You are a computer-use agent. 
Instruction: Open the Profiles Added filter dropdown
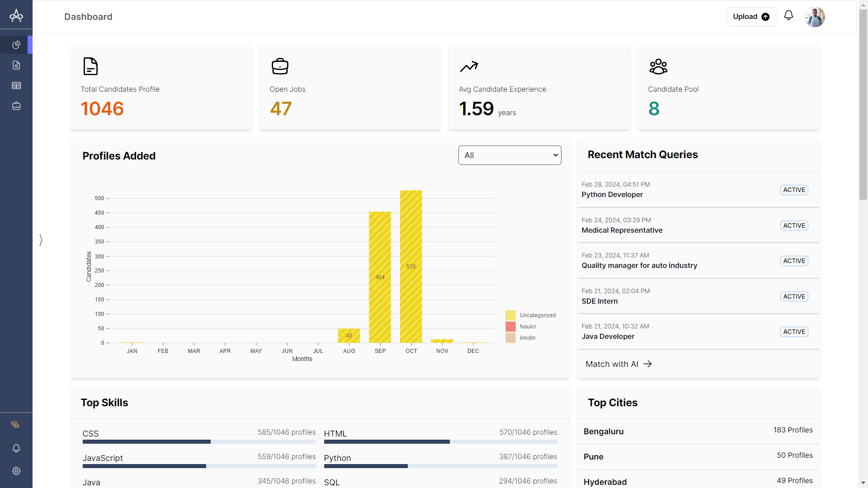pos(509,155)
